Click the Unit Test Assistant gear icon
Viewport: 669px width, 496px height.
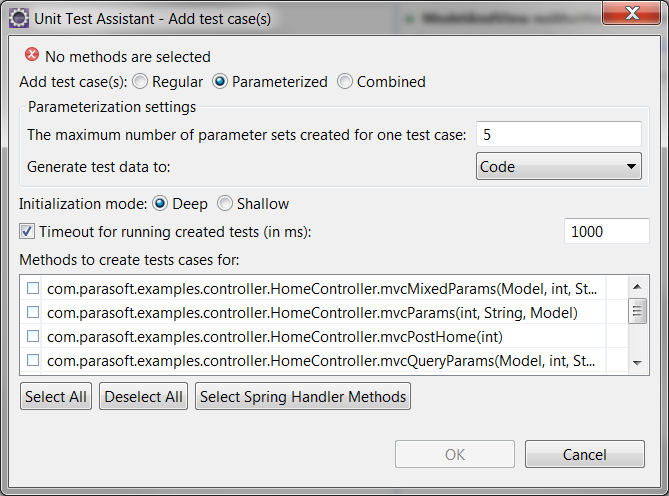pos(19,19)
